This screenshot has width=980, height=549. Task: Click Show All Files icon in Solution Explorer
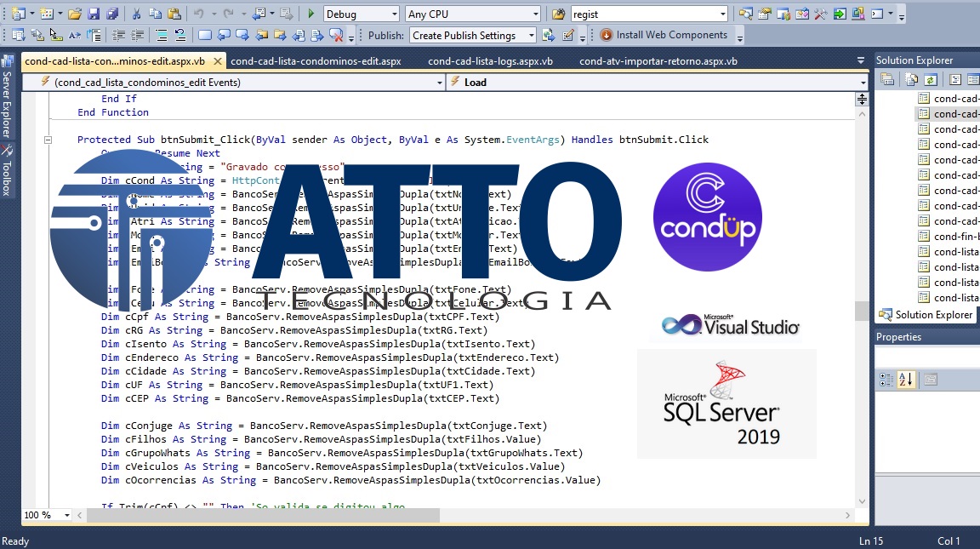912,79
